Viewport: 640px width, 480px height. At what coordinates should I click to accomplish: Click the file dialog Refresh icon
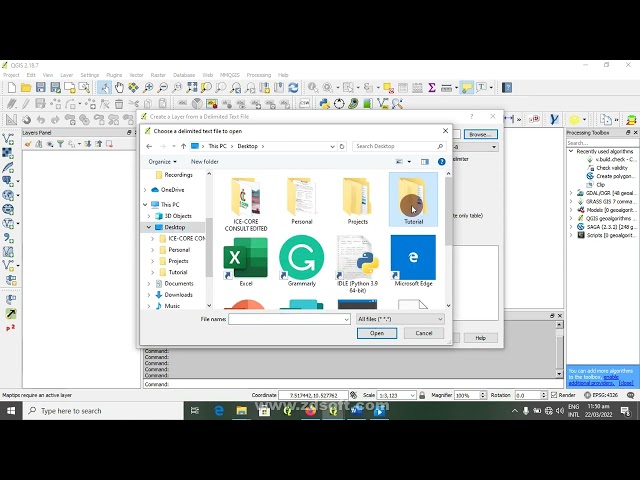342,146
